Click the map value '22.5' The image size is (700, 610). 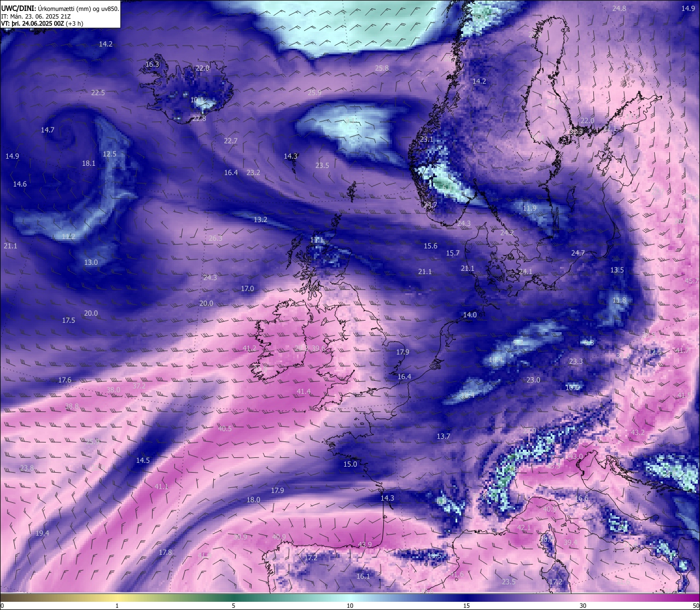tap(98, 93)
